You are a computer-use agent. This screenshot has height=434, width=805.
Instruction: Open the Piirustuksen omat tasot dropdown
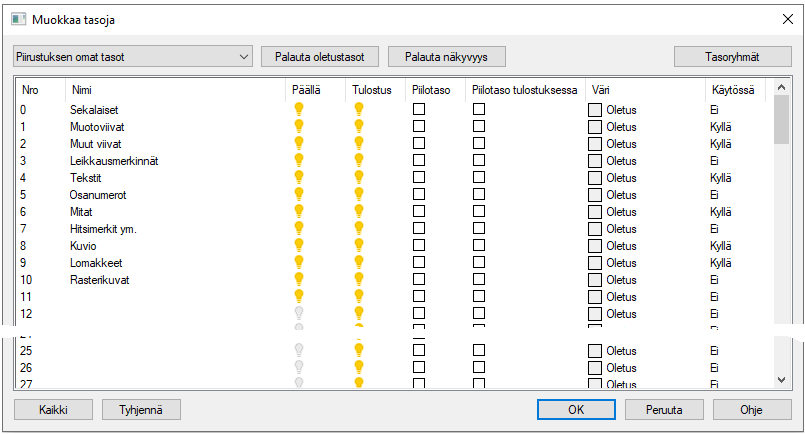133,57
